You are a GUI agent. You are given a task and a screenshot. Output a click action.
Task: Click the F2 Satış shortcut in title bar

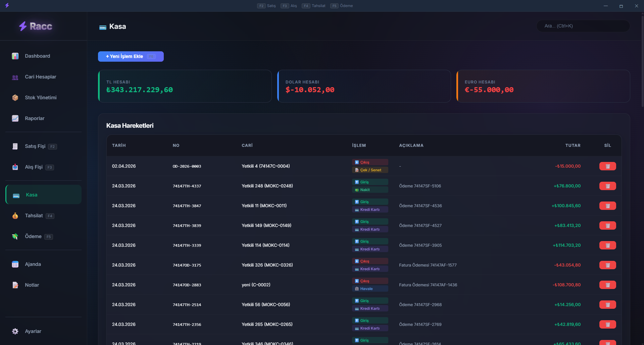[266, 6]
